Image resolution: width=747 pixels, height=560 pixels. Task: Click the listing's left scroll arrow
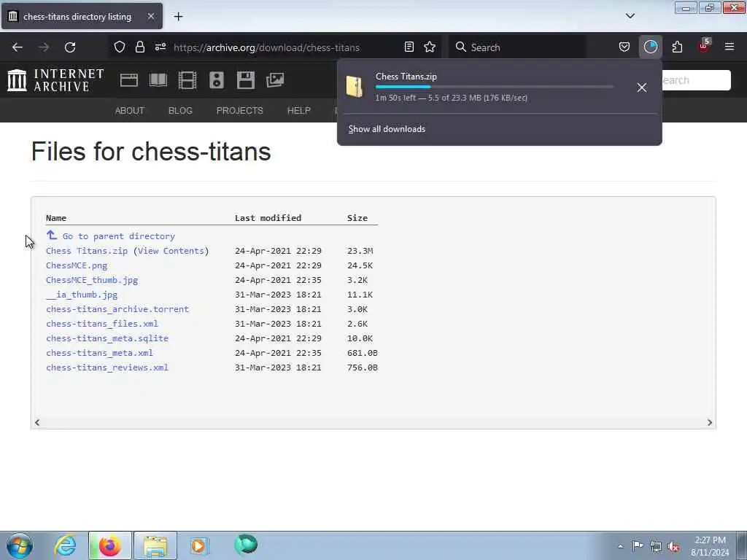click(37, 422)
